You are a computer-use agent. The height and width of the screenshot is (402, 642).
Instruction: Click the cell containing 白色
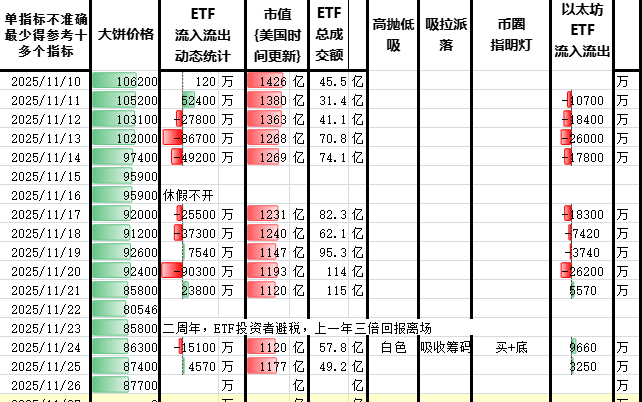pyautogui.click(x=392, y=347)
